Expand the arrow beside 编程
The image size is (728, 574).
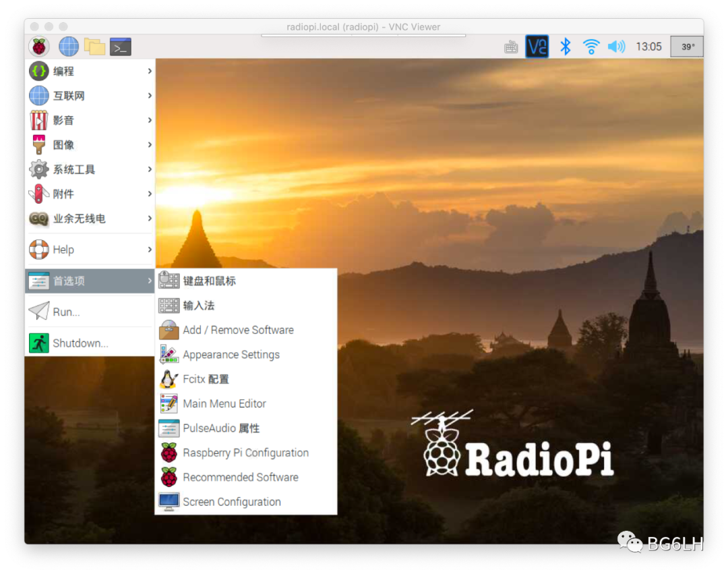click(x=150, y=71)
